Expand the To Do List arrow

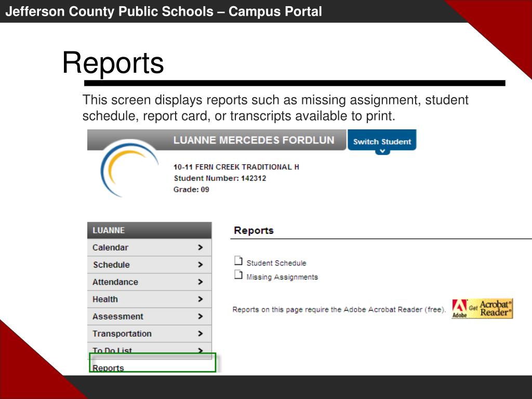[x=200, y=350]
